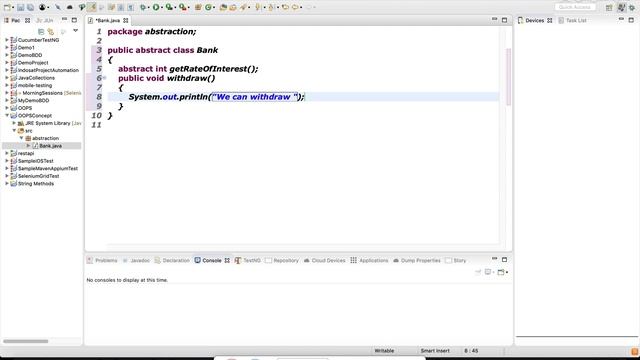Maximize the editor area
This screenshot has height=360, width=640.
coord(504,20)
